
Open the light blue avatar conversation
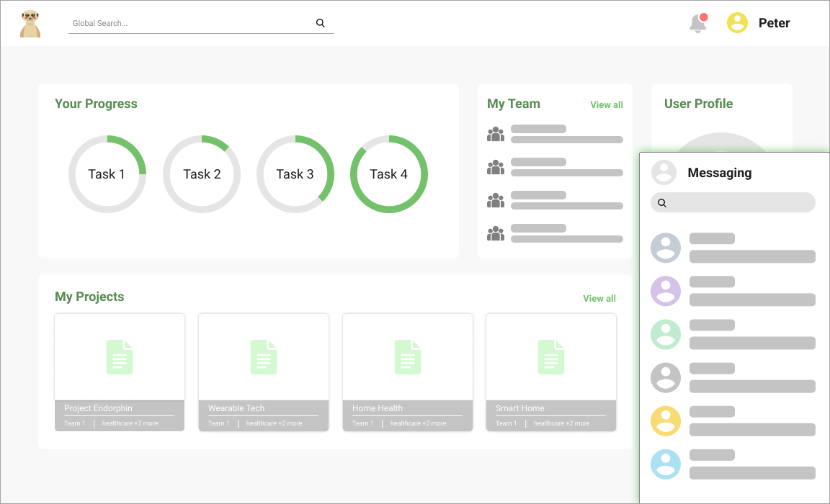pyautogui.click(x=666, y=464)
